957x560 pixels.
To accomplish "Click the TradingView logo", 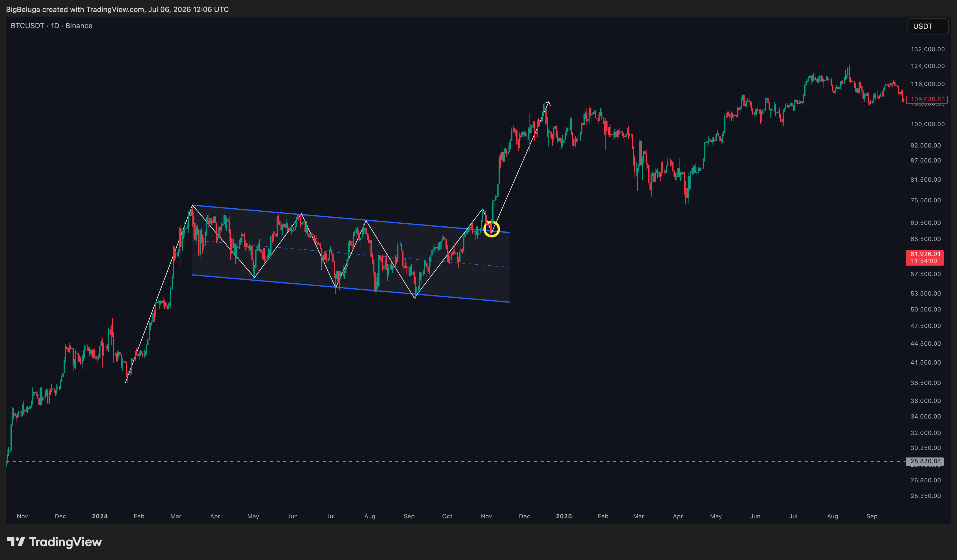I will click(x=54, y=542).
